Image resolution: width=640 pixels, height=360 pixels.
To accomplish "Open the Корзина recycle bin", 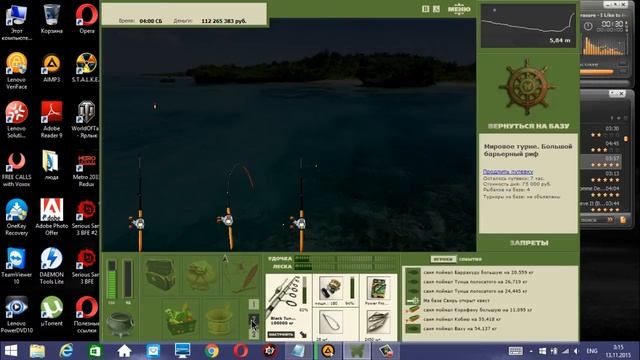I will 51,19.
